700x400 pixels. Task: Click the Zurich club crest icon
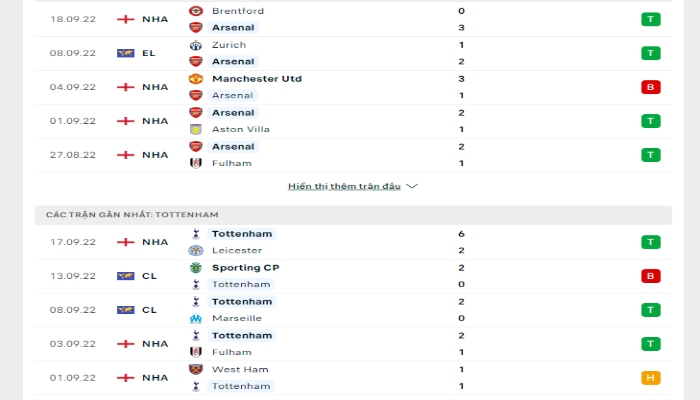click(x=196, y=45)
